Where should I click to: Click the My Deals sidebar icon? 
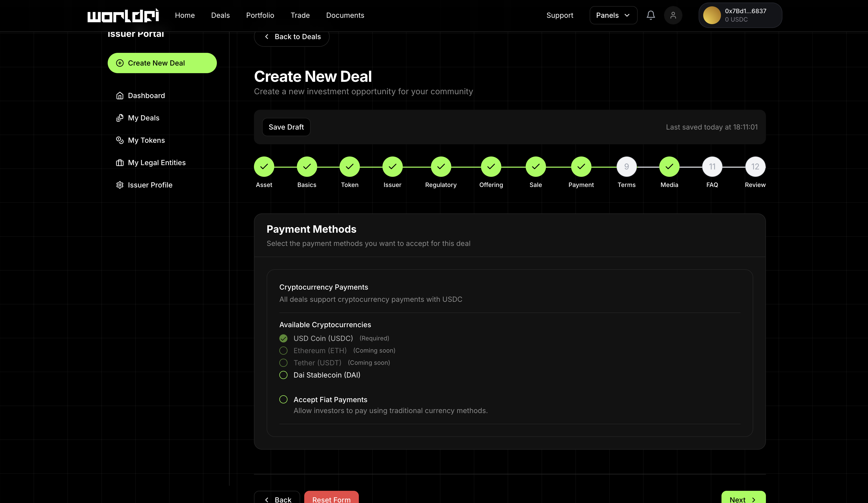[120, 118]
